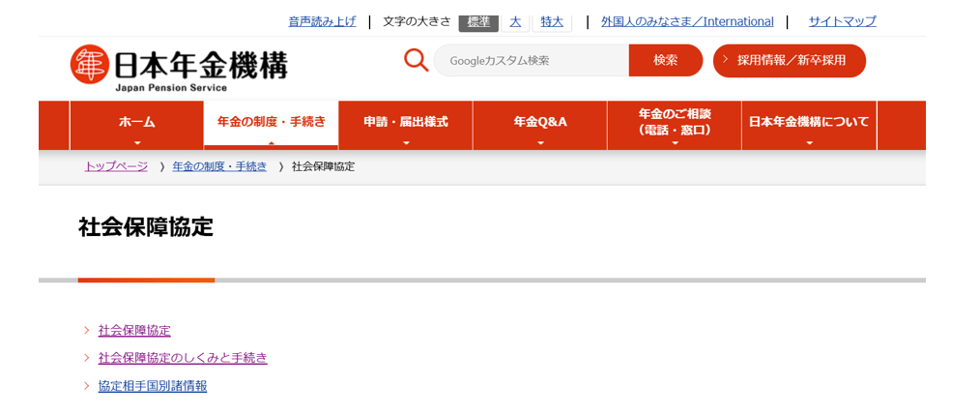Click the 社会保障協定 page heading
The image size is (980, 415).
pos(146,228)
